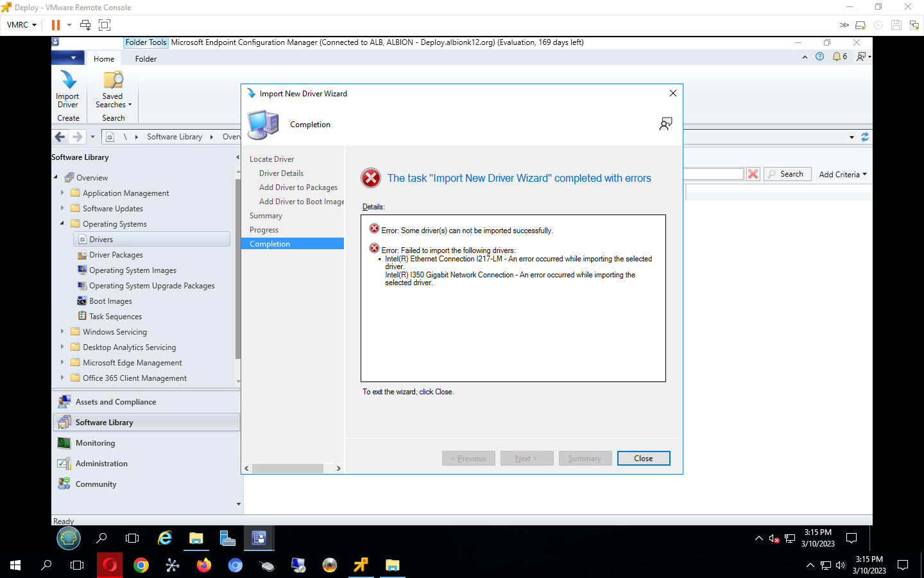This screenshot has width=924, height=578.
Task: Click guest volume muted tray icon
Action: 774,538
